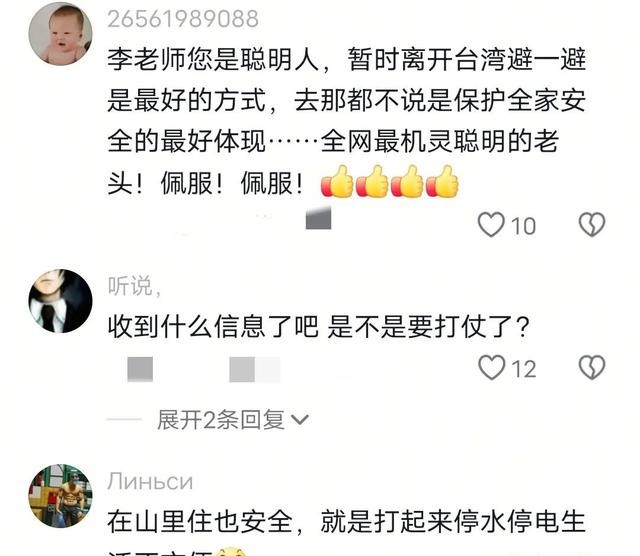Tap the heart on 听说's comment
The height and width of the screenshot is (556, 640).
pyautogui.click(x=491, y=367)
